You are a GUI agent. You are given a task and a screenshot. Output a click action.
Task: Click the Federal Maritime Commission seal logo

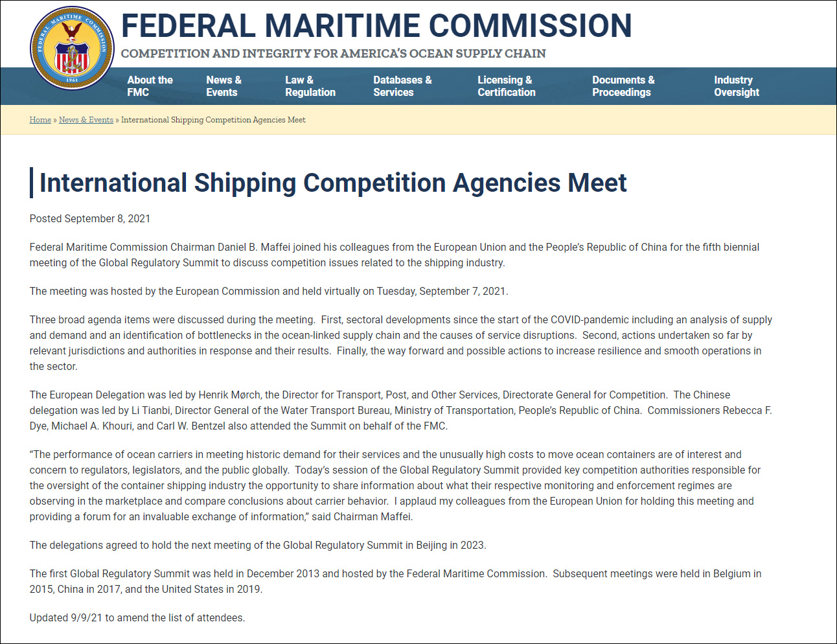[72, 48]
